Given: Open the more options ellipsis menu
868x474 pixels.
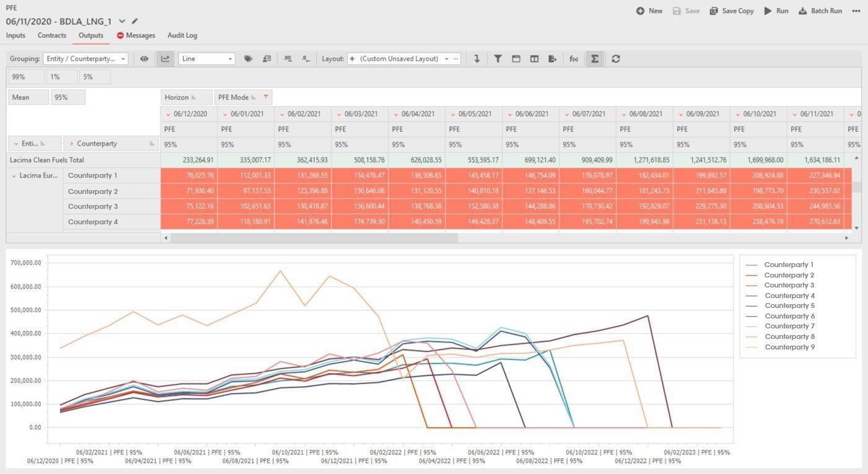Looking at the screenshot, I should coord(856,11).
